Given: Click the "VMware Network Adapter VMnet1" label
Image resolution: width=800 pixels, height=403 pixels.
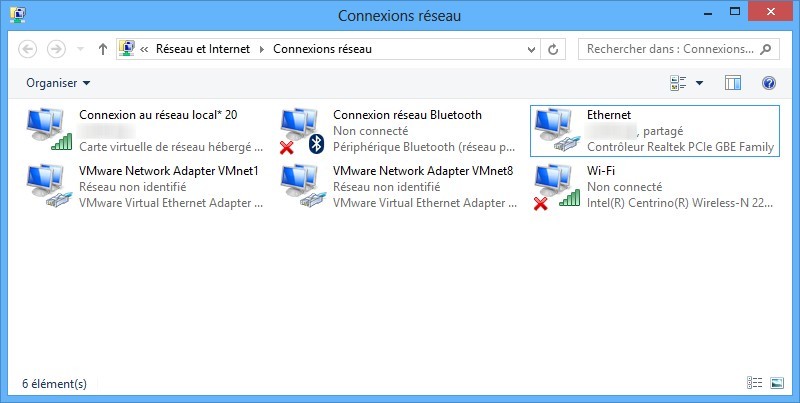Looking at the screenshot, I should click(x=169, y=170).
